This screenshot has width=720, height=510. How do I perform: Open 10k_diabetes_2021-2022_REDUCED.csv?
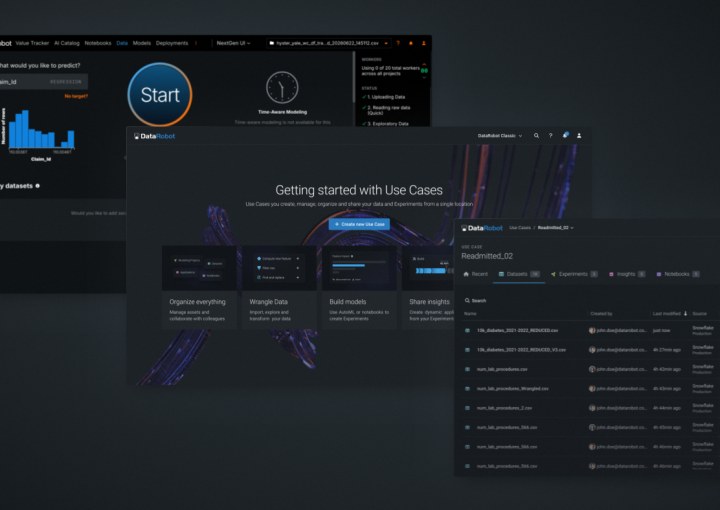point(518,331)
